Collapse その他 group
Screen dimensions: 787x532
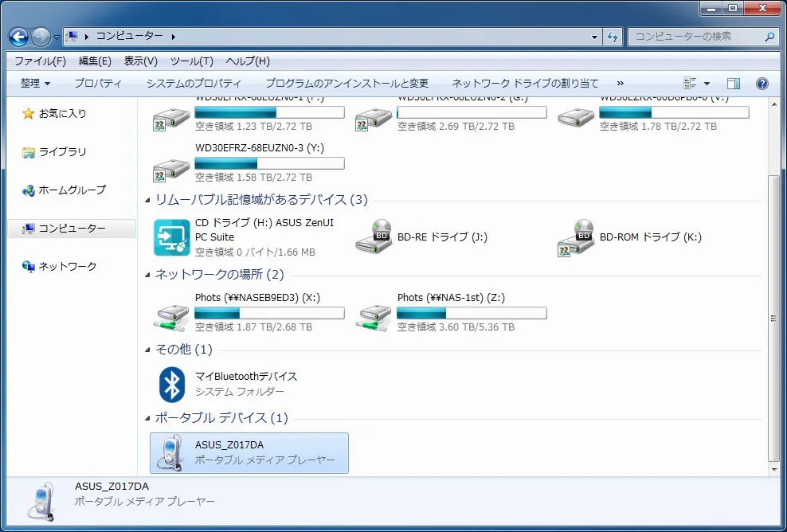[147, 350]
